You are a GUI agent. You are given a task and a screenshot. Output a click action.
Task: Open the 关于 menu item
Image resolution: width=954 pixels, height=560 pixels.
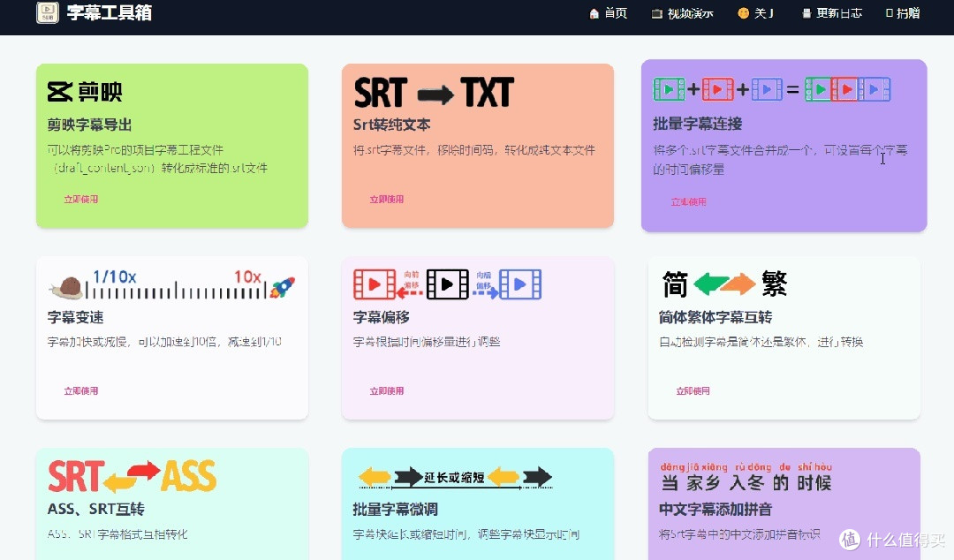point(755,13)
